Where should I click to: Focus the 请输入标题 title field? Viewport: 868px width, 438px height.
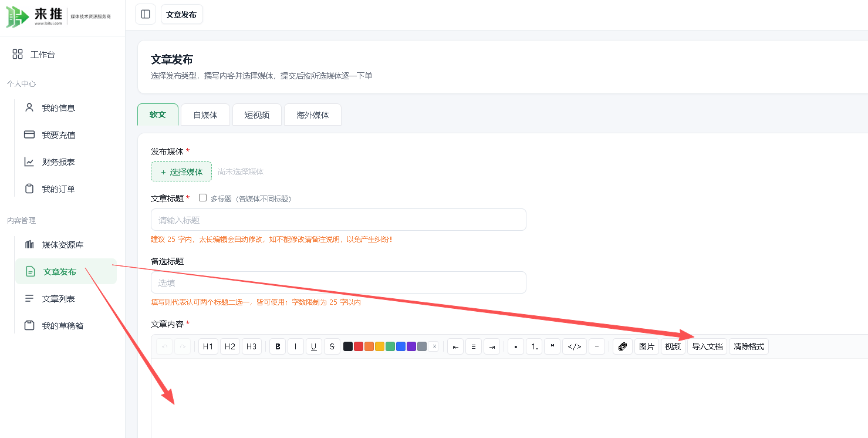pos(339,220)
